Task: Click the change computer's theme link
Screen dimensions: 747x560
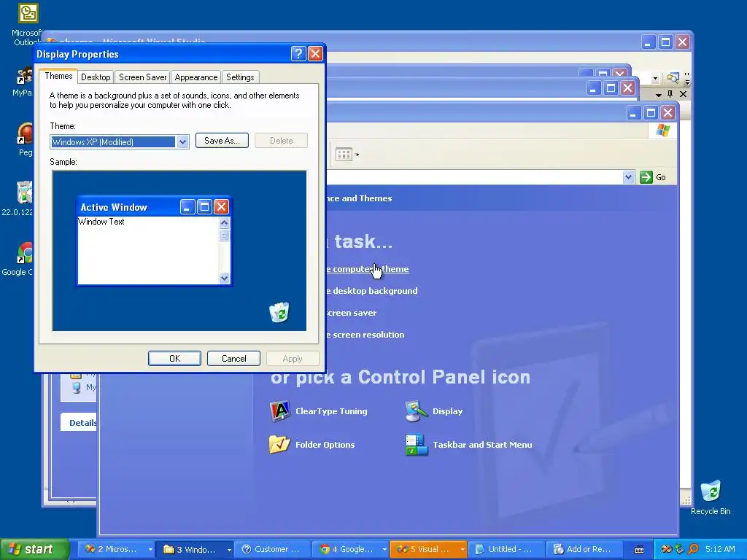Action: (x=368, y=269)
